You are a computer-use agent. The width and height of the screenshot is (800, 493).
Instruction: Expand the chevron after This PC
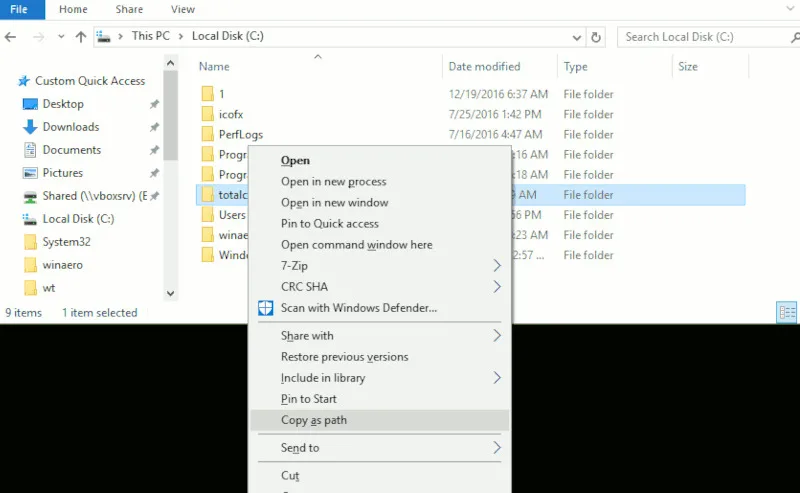pyautogui.click(x=181, y=37)
